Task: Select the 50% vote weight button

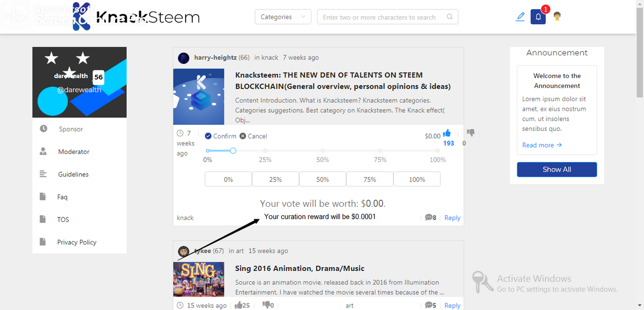Action: [323, 179]
